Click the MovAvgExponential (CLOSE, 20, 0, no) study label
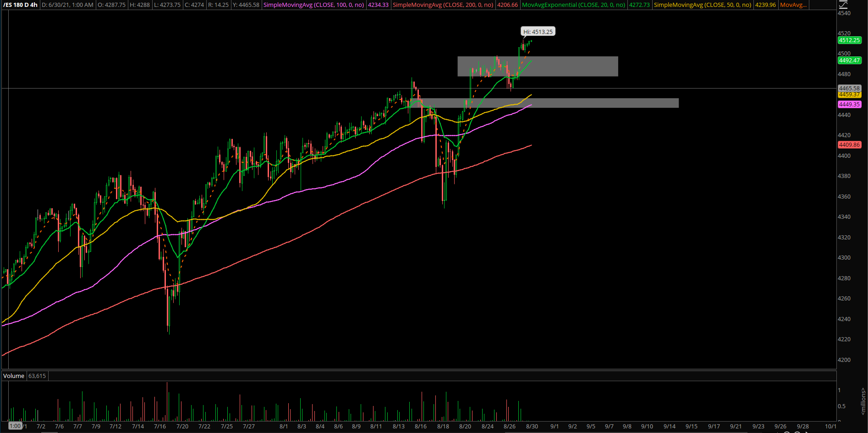Image resolution: width=868 pixels, height=433 pixels. (x=573, y=5)
